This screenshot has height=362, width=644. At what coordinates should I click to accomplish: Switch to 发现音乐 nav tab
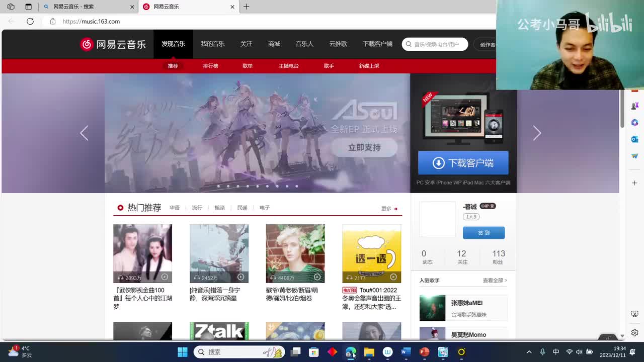[x=173, y=44]
